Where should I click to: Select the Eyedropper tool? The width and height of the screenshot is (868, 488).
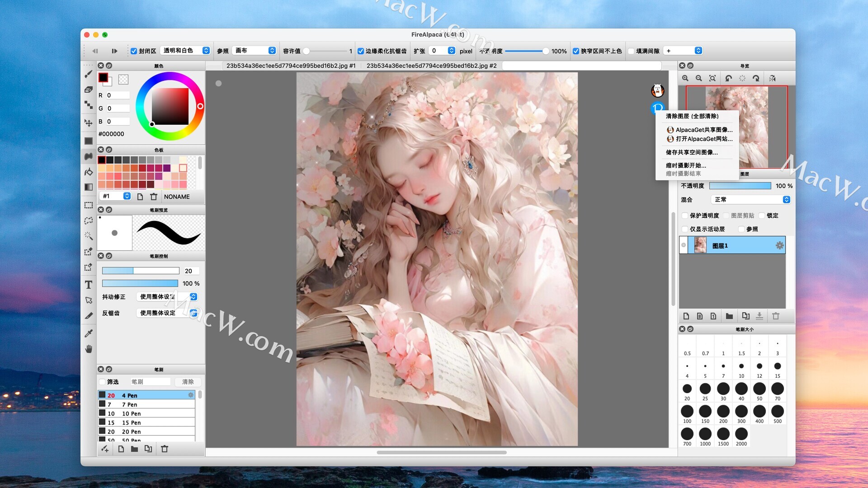click(89, 333)
